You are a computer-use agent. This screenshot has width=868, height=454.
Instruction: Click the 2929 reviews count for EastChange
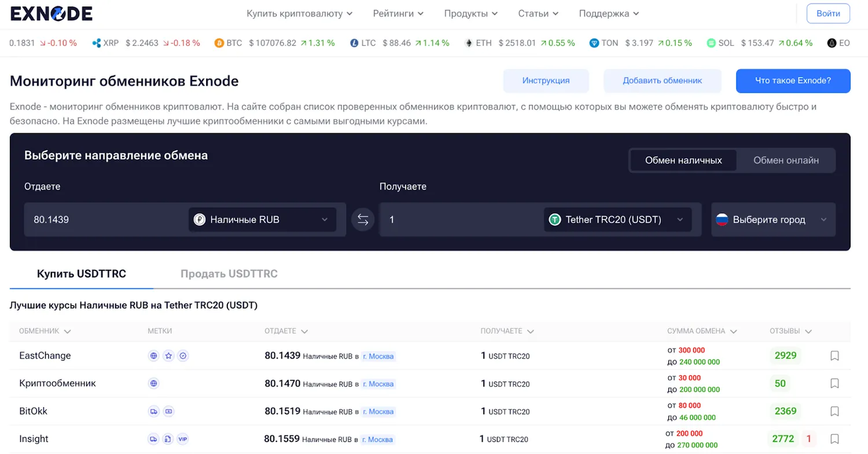click(785, 356)
